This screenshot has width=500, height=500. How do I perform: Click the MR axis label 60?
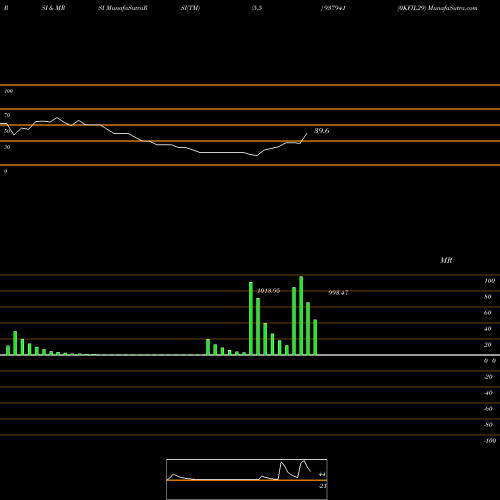pyautogui.click(x=488, y=313)
